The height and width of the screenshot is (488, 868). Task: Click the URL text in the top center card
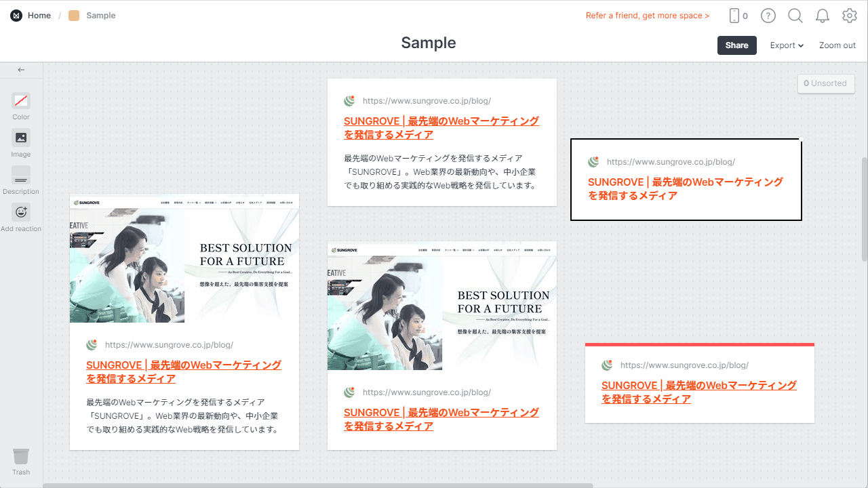click(x=427, y=101)
